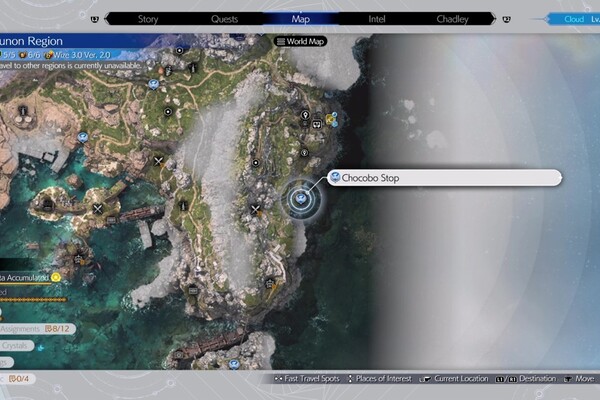This screenshot has height=400, width=600.
Task: Open the Story tab
Action: click(148, 19)
